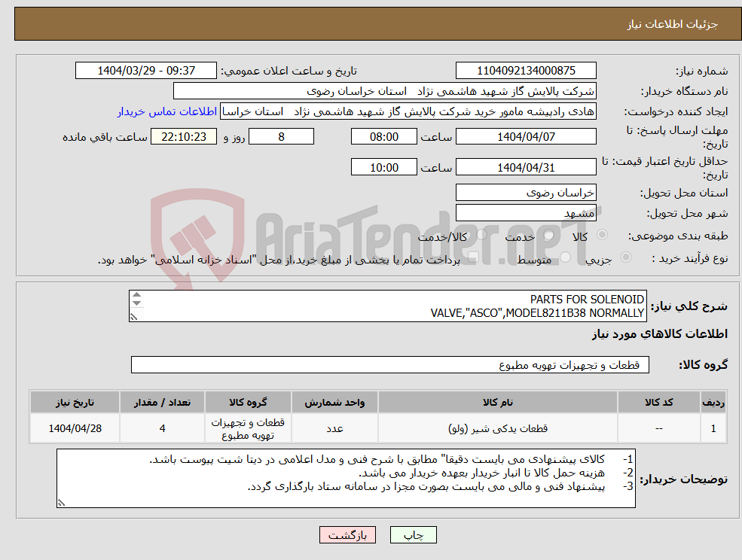Click the deadline time field 08:00
Image resolution: width=742 pixels, height=560 pixels.
click(383, 137)
